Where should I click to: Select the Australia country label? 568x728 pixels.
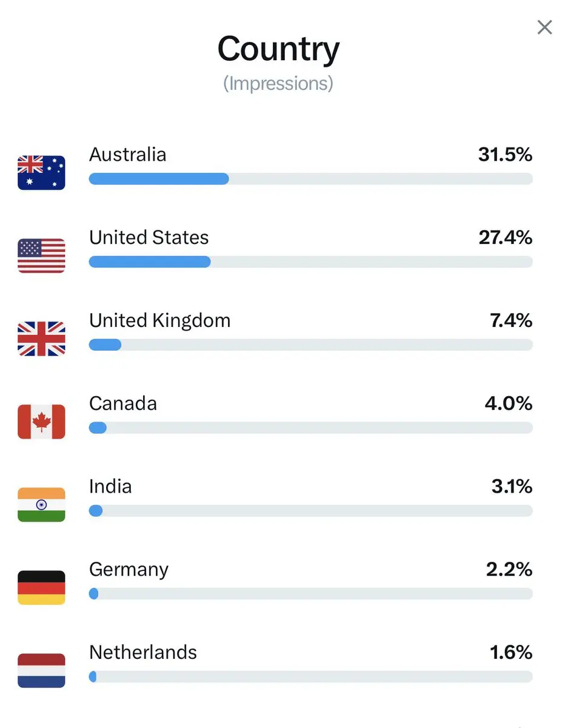coord(127,154)
